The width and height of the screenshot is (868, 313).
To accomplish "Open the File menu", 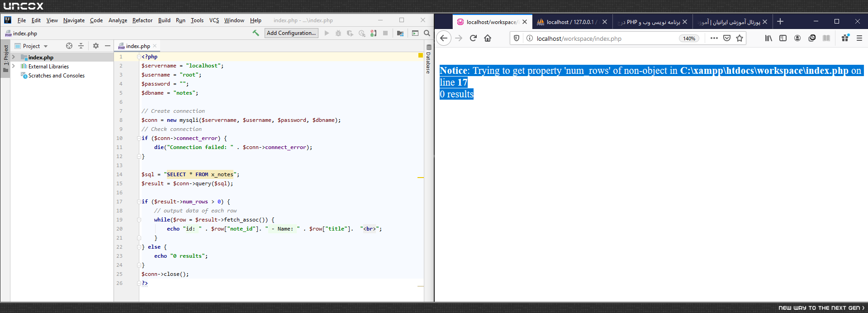I will pyautogui.click(x=22, y=20).
